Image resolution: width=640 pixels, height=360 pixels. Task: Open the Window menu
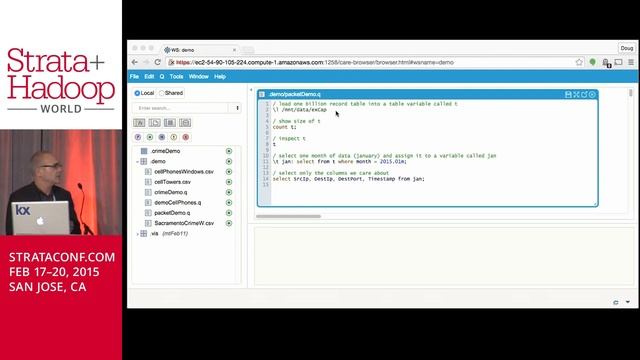(x=199, y=76)
